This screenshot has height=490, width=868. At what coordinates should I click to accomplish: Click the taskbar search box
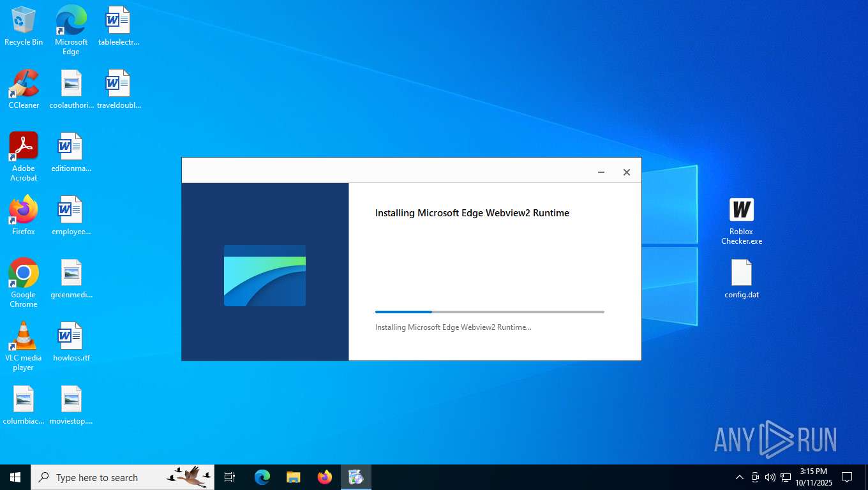click(x=123, y=477)
